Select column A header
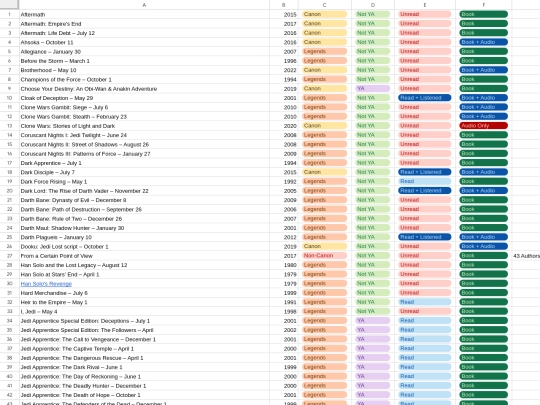The width and height of the screenshot is (540, 405). coord(144,5)
